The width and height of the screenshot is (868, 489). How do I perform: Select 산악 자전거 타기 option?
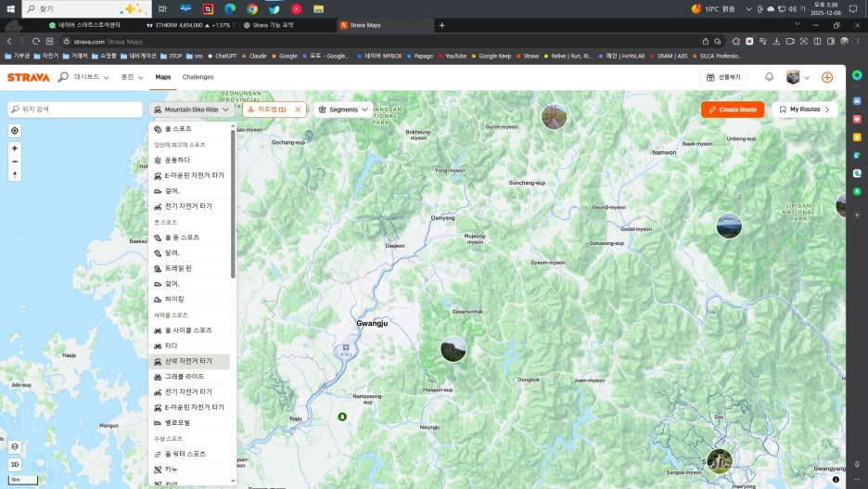click(189, 361)
